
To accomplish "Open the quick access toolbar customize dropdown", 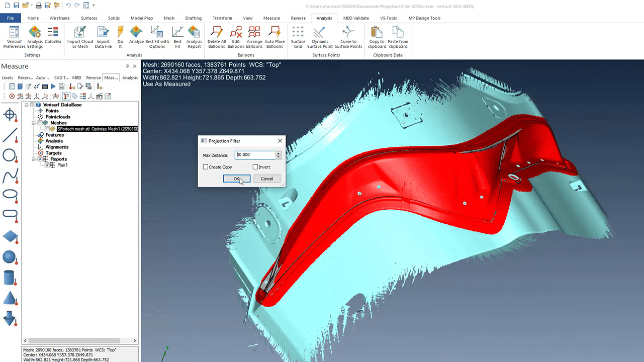I will [94, 6].
